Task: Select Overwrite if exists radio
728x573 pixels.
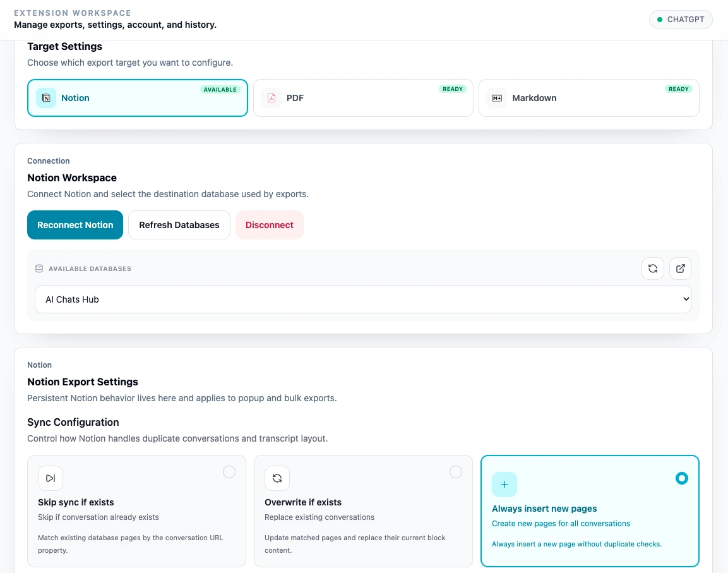Action: pos(456,472)
